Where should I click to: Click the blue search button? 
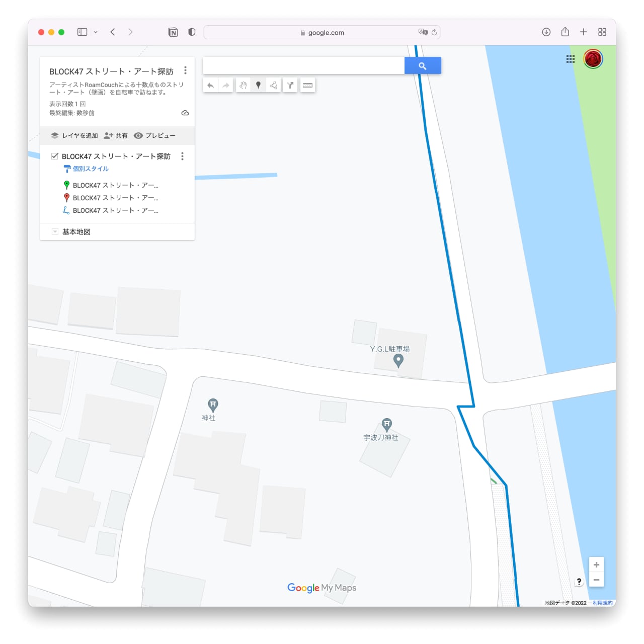click(422, 66)
